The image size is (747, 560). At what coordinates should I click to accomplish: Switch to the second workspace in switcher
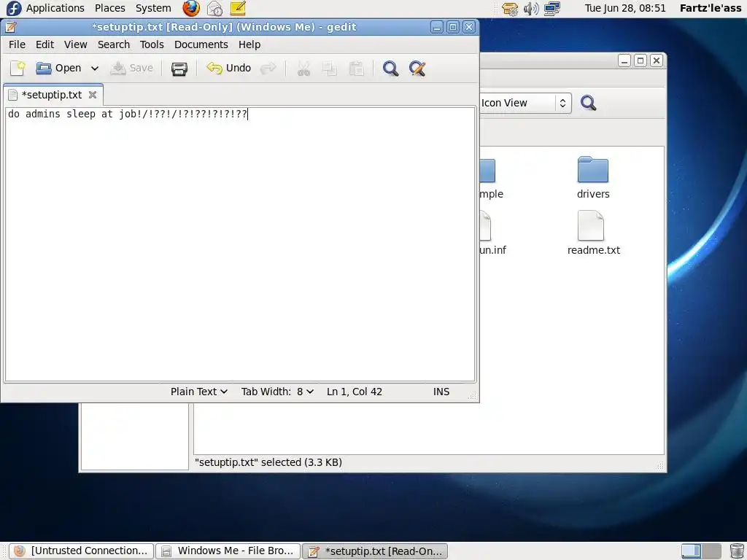pyautogui.click(x=711, y=551)
